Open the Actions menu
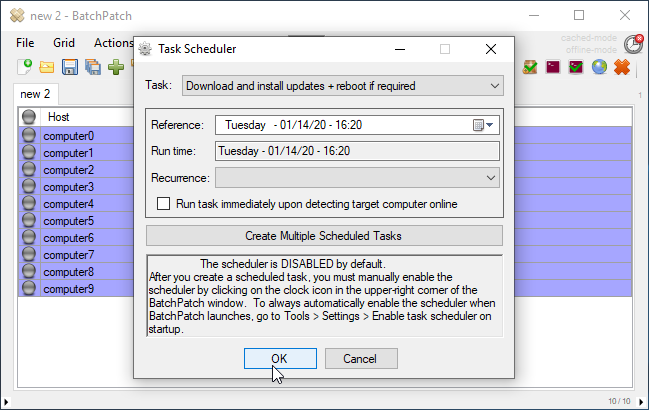This screenshot has width=649, height=410. [113, 43]
